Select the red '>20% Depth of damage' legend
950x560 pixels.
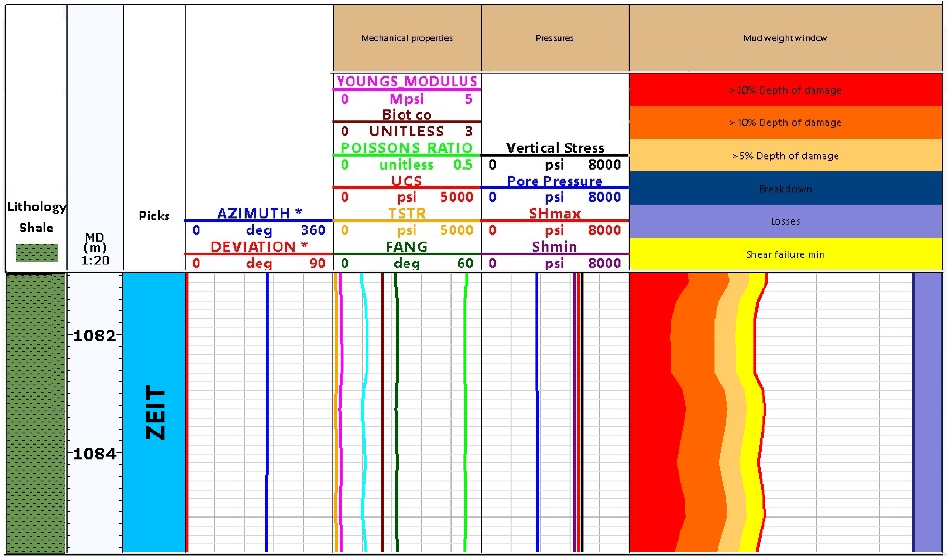(x=785, y=90)
